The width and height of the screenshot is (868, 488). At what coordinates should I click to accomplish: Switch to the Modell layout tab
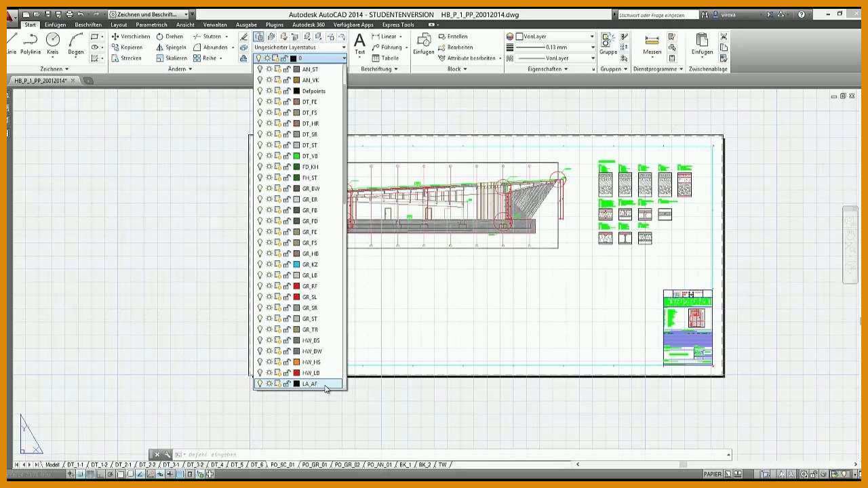pos(52,465)
